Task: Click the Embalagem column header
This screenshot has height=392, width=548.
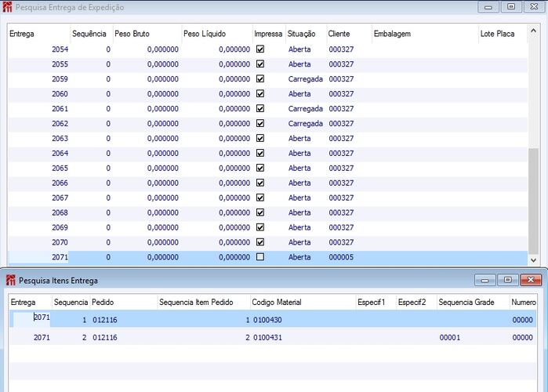Action: click(425, 34)
